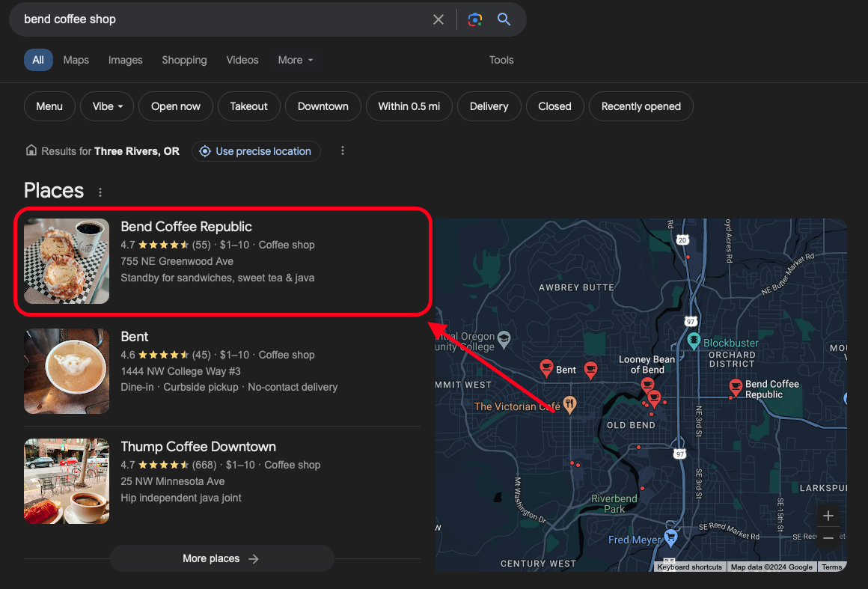This screenshot has height=589, width=868.
Task: Toggle the Delivery filter chip
Action: point(489,106)
